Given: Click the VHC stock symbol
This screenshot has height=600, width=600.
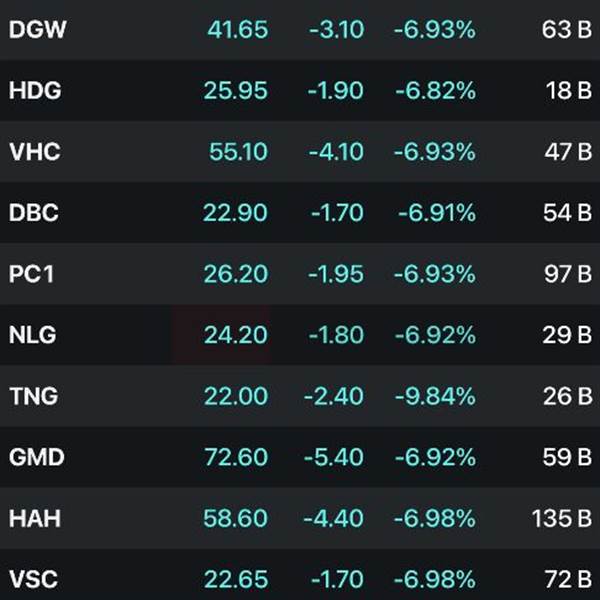Looking at the screenshot, I should point(34,152).
